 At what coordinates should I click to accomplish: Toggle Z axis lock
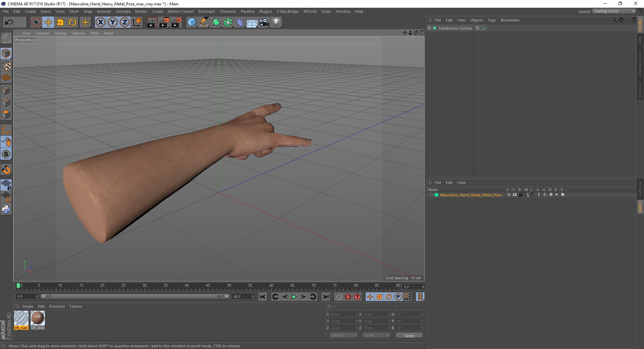125,22
